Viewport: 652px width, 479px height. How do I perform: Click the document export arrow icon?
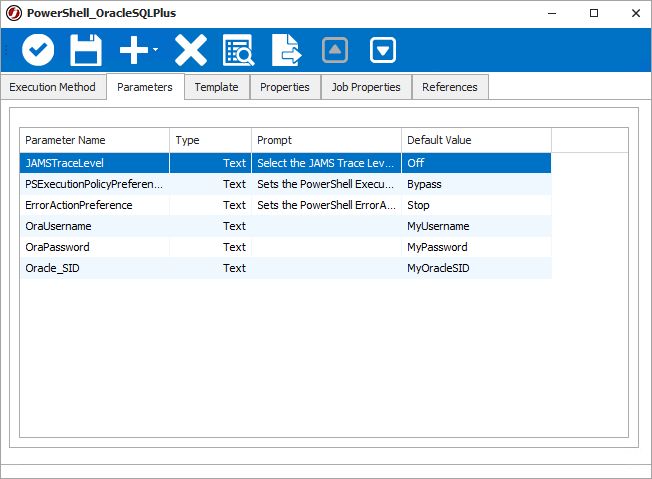click(287, 50)
